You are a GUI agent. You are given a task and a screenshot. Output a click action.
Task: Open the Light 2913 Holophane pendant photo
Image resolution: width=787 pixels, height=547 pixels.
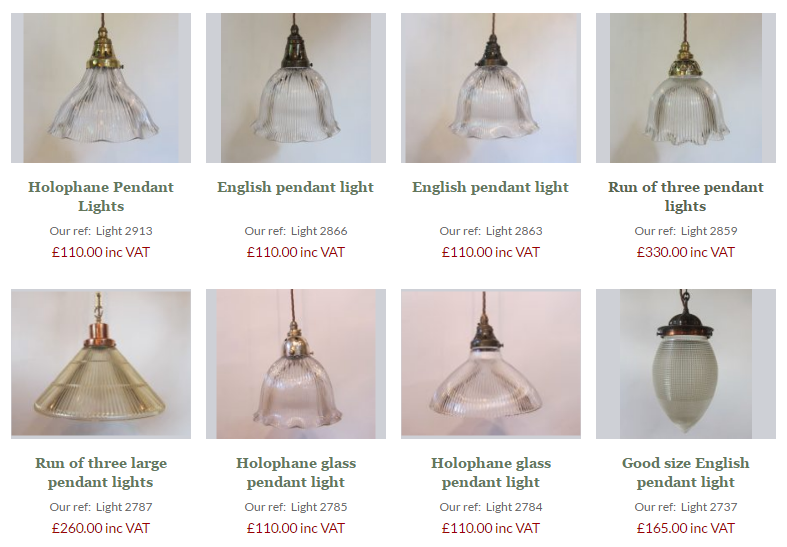coord(101,88)
